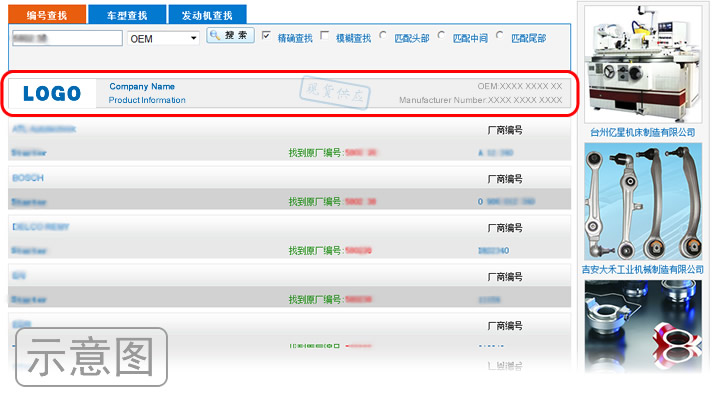Open the Company Name link
The height and width of the screenshot is (396, 720).
(142, 86)
